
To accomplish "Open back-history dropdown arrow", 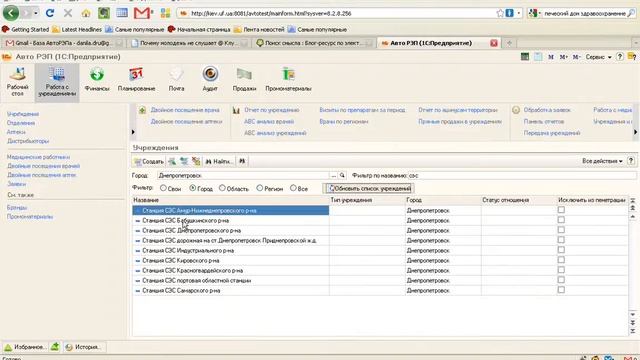I will [x=36, y=13].
